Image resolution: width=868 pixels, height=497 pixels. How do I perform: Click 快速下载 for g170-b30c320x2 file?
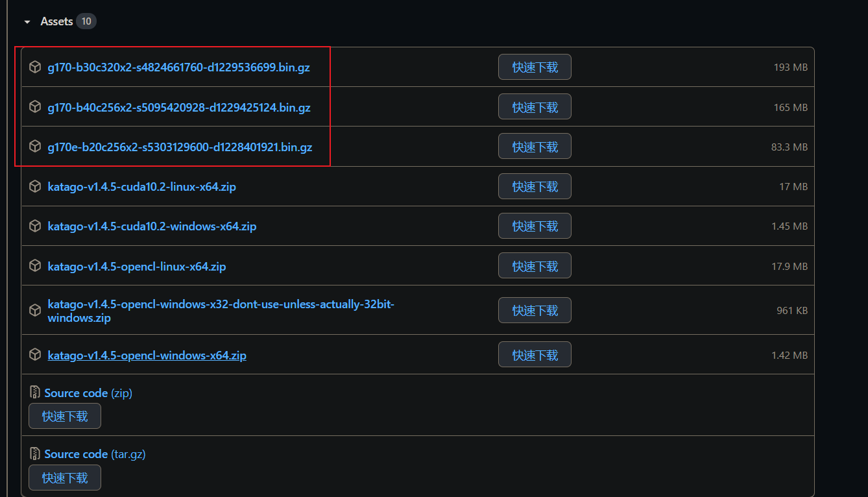pos(535,67)
